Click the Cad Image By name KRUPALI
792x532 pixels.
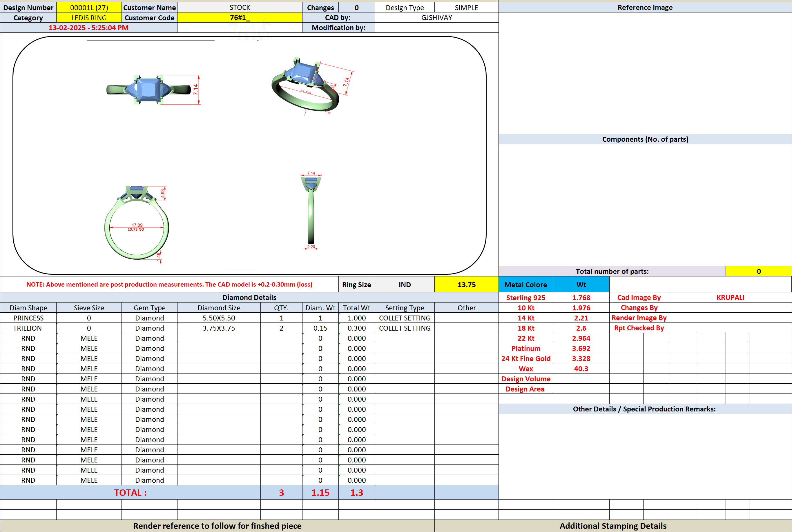point(730,298)
